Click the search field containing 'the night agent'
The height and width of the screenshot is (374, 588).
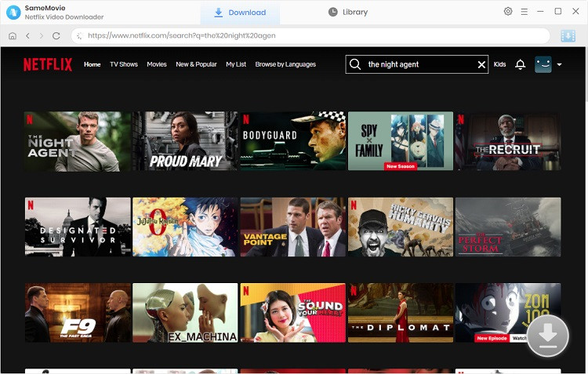(416, 64)
